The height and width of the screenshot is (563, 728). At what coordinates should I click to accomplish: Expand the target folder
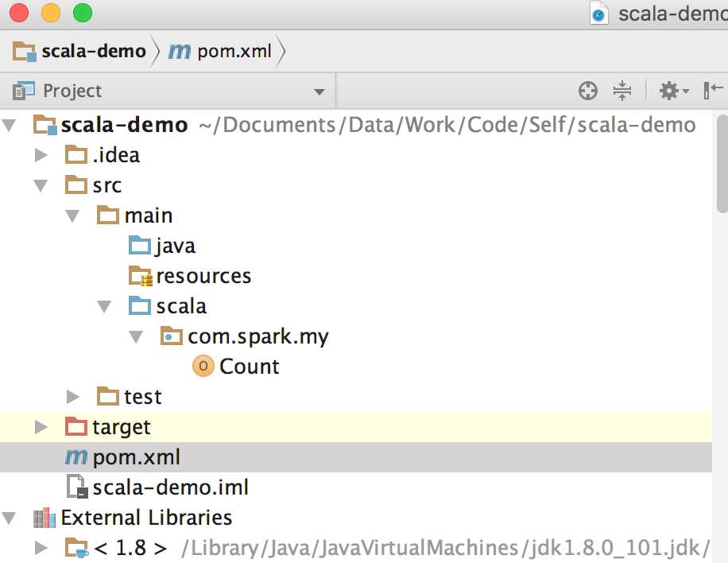41,427
